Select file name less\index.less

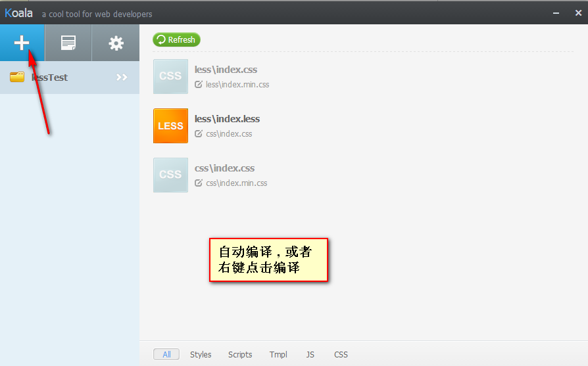pos(228,119)
